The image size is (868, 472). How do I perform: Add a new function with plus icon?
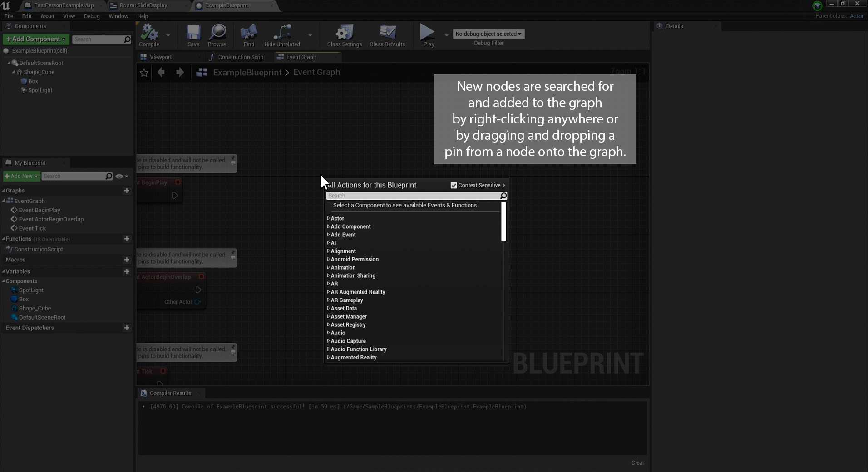pyautogui.click(x=127, y=239)
